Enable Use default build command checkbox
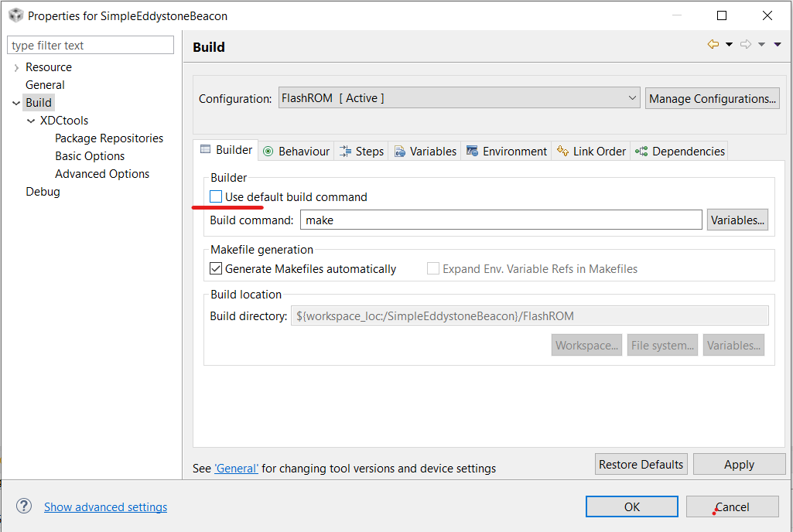This screenshot has width=793, height=532. 215,196
